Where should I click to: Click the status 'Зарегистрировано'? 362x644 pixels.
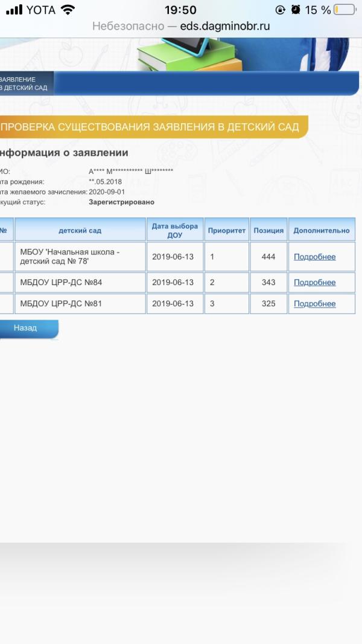click(x=121, y=202)
